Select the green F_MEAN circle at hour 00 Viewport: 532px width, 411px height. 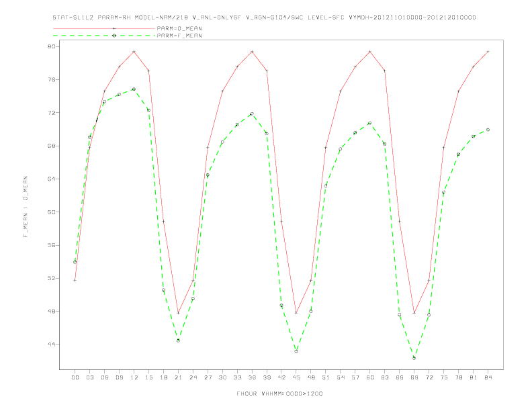coord(75,262)
